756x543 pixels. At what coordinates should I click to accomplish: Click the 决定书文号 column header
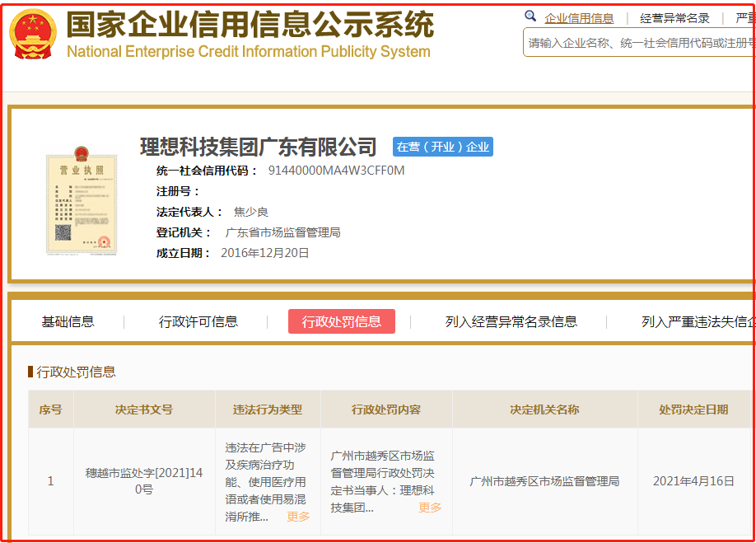tap(144, 410)
